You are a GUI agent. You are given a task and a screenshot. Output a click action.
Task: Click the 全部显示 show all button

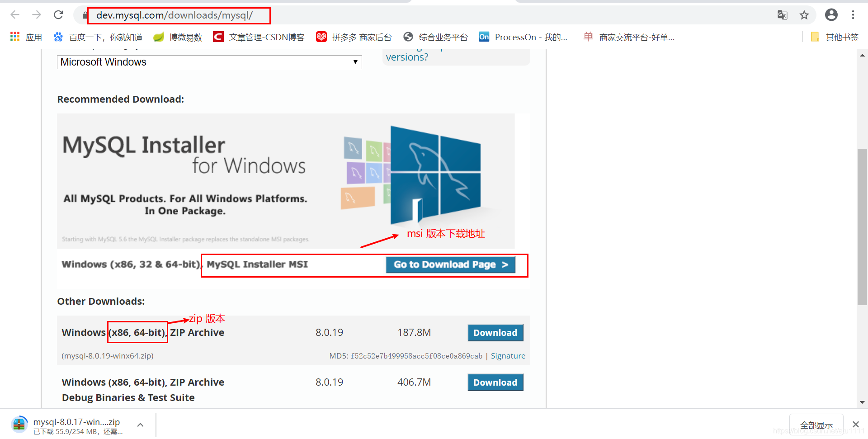816,425
